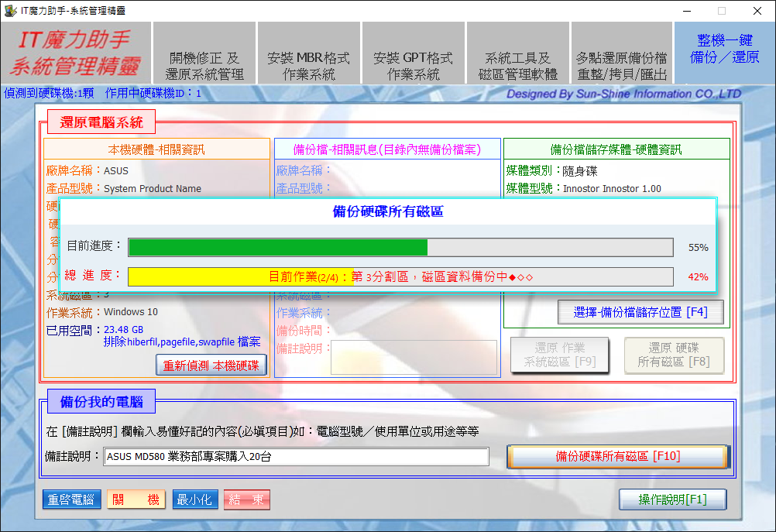Click the 最小化 minimize button
The image size is (776, 532).
coord(194,499)
